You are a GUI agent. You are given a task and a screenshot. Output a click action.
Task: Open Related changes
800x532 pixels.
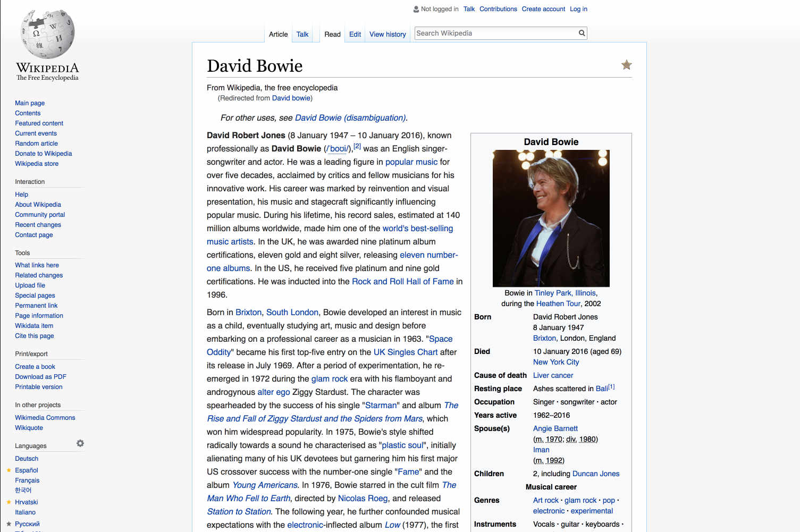(x=39, y=275)
